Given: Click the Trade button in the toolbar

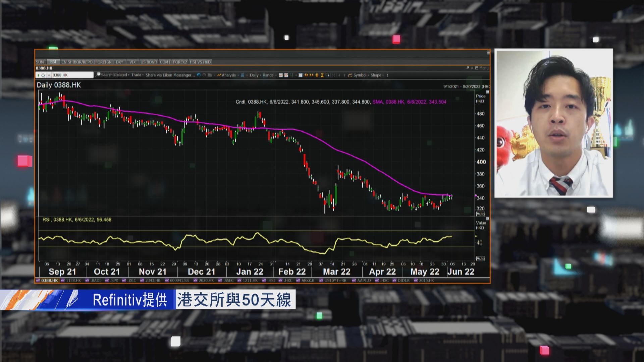Looking at the screenshot, I should pos(136,75).
